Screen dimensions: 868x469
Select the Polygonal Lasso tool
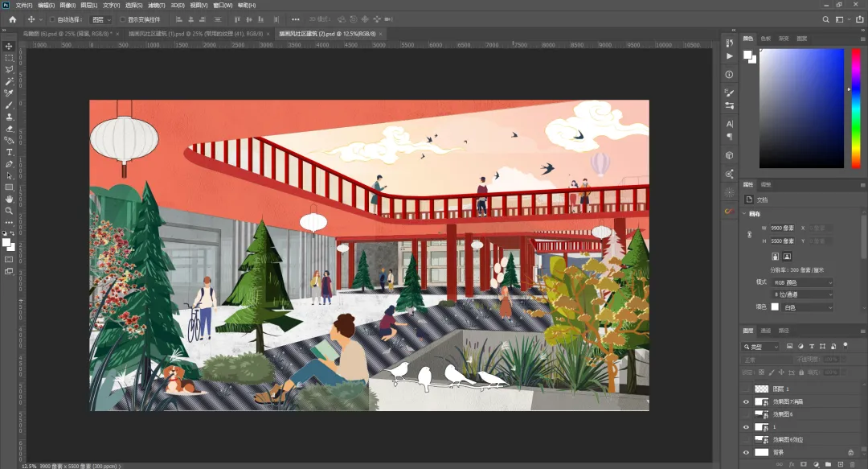(9, 70)
